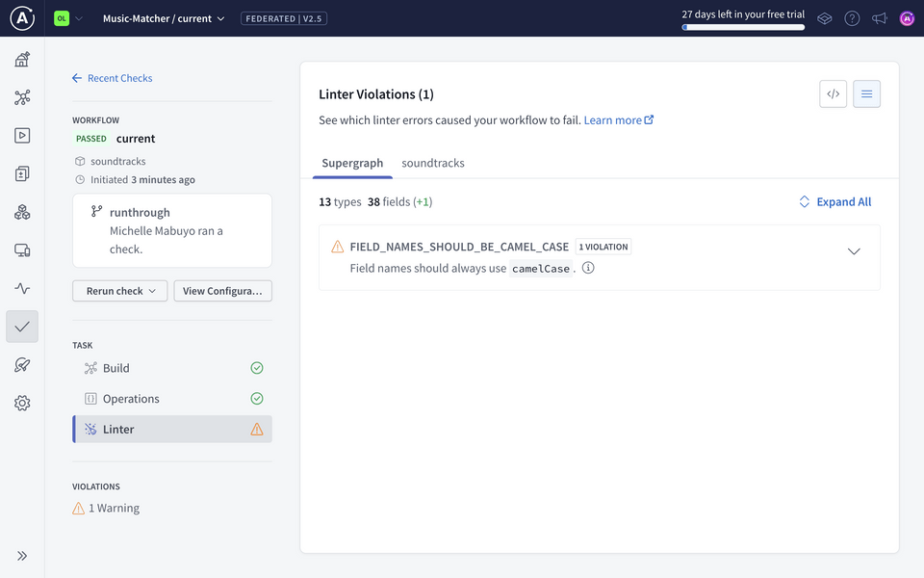The image size is (924, 578).
Task: Launch the Explorer from the sidebar
Action: point(21,135)
